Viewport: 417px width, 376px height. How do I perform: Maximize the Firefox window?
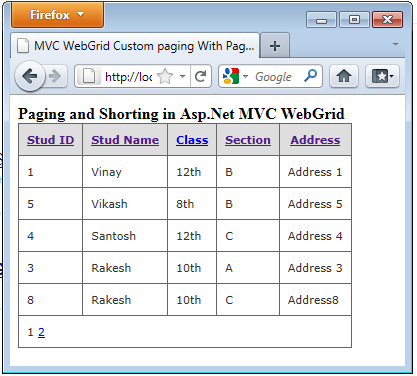[x=354, y=20]
